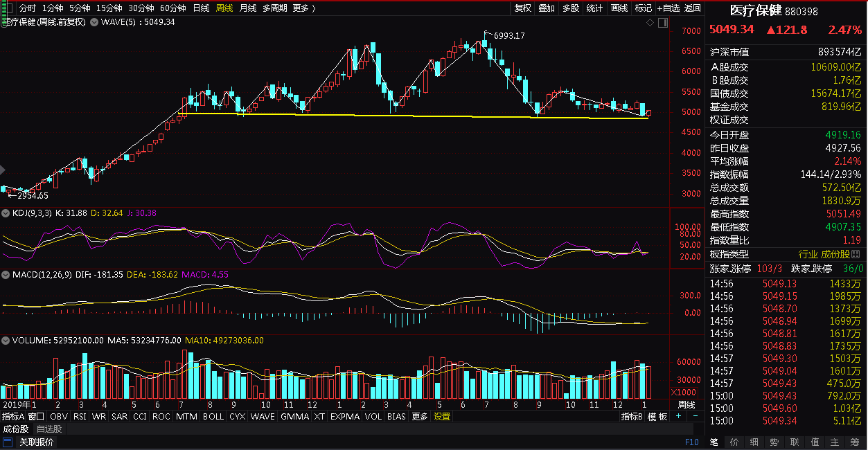The height and width of the screenshot is (450, 868).
Task: Select the 笔 tick tab
Action: tap(714, 442)
